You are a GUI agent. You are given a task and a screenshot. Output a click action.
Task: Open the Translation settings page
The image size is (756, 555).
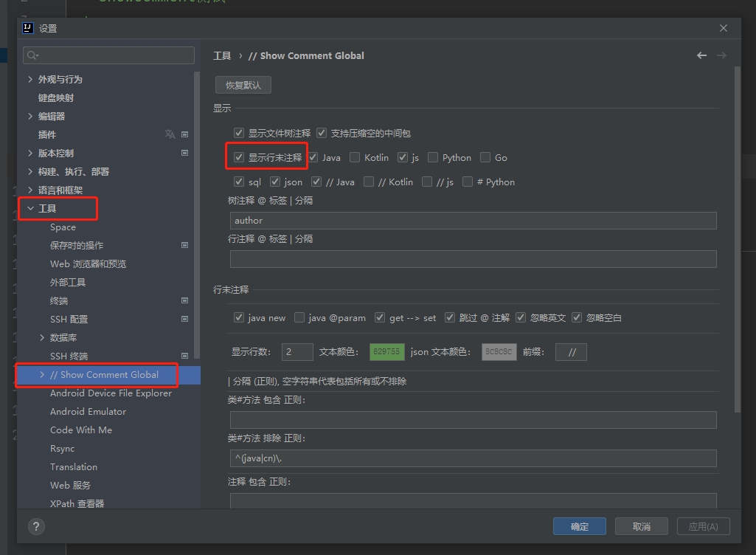click(x=74, y=466)
